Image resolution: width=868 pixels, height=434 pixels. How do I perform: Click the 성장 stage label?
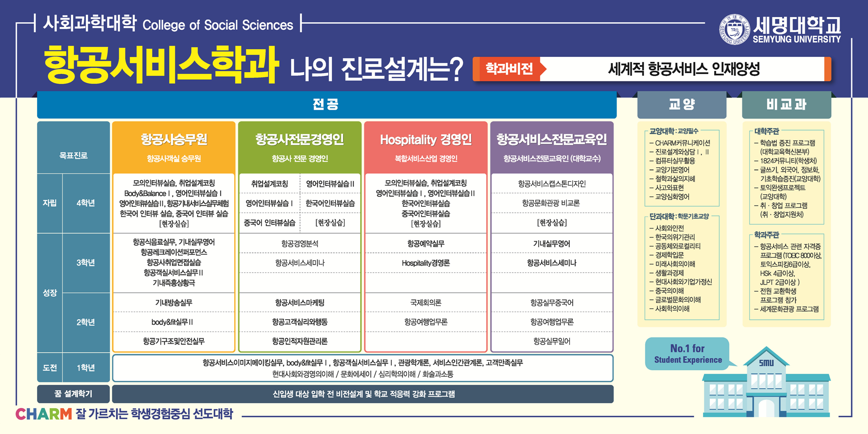(50, 293)
